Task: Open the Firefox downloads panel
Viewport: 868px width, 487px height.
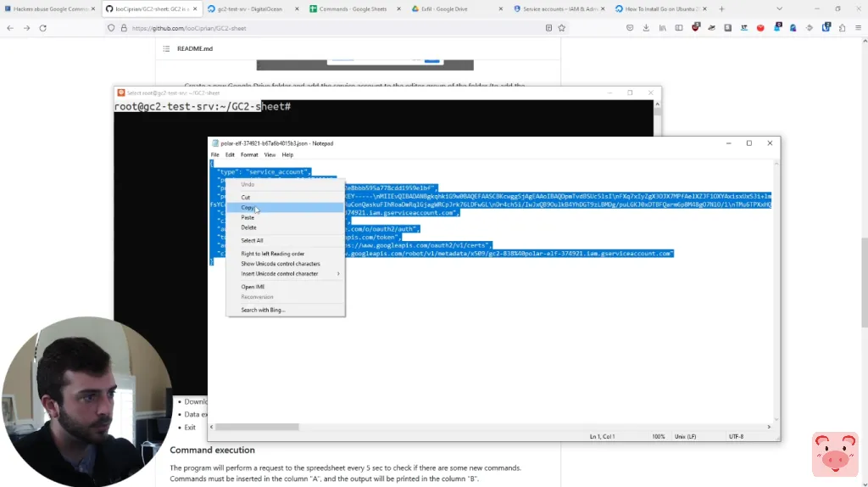Action: (646, 28)
